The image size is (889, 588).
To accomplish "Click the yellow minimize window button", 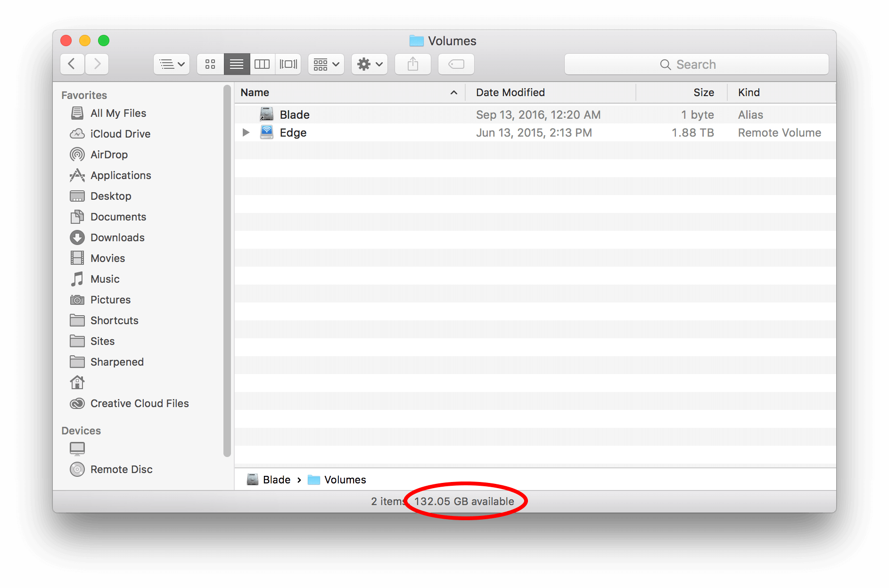I will [85, 41].
